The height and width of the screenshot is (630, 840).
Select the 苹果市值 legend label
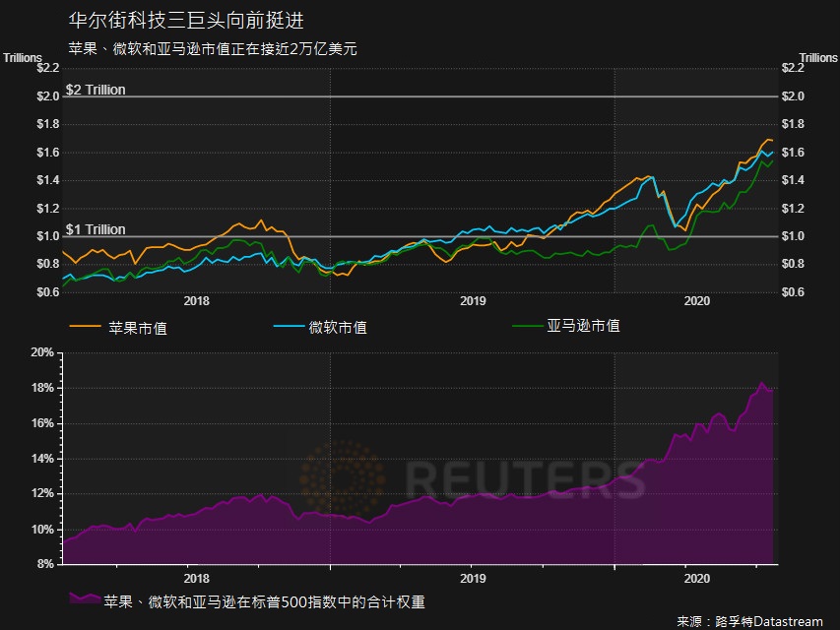(137, 327)
